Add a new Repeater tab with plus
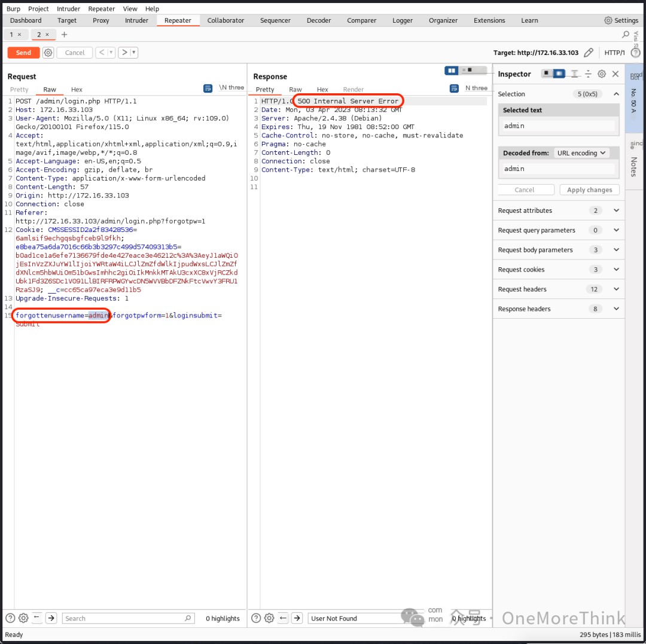The height and width of the screenshot is (644, 646). 64,35
